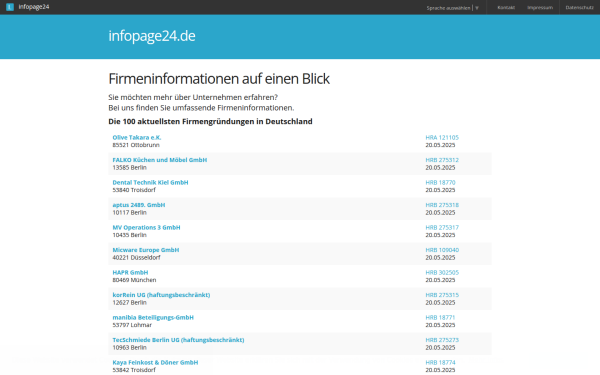Click the address text 10435 Berlin
This screenshot has width=600, height=375.
(x=129, y=235)
